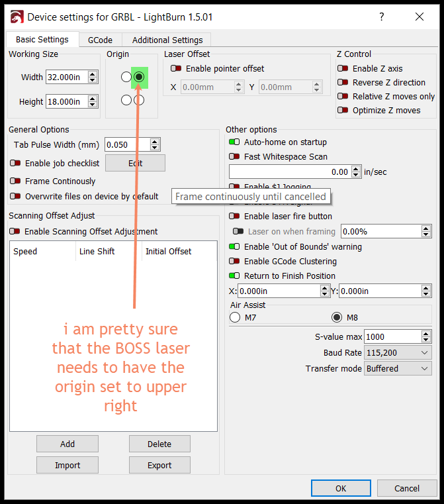
Task: Toggle Reverse Z direction switch
Action: point(343,82)
